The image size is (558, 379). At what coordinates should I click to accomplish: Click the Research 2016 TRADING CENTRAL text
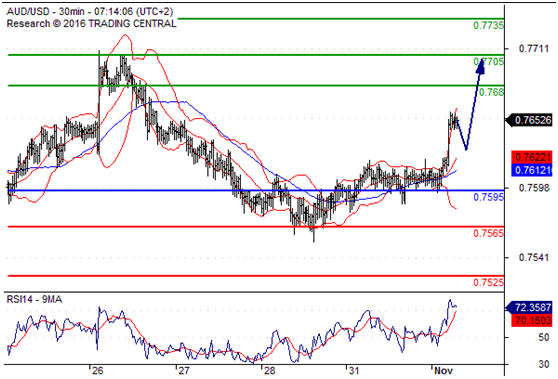coord(91,23)
